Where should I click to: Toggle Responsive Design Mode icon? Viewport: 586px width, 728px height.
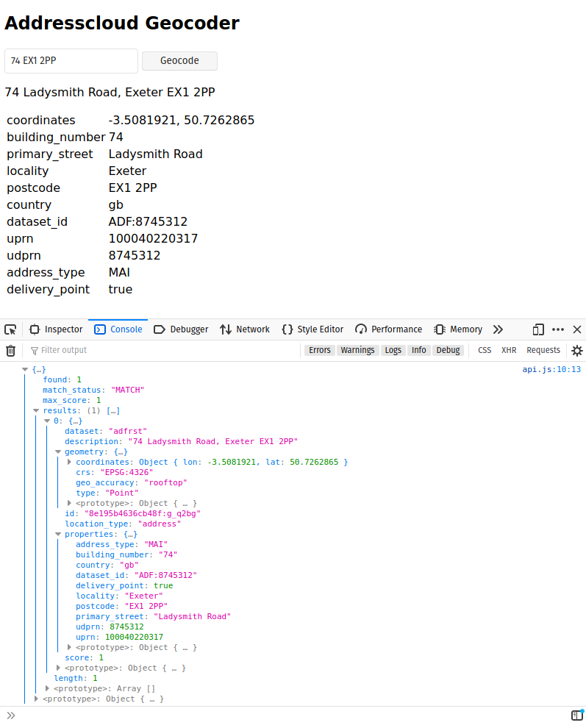[x=538, y=329]
